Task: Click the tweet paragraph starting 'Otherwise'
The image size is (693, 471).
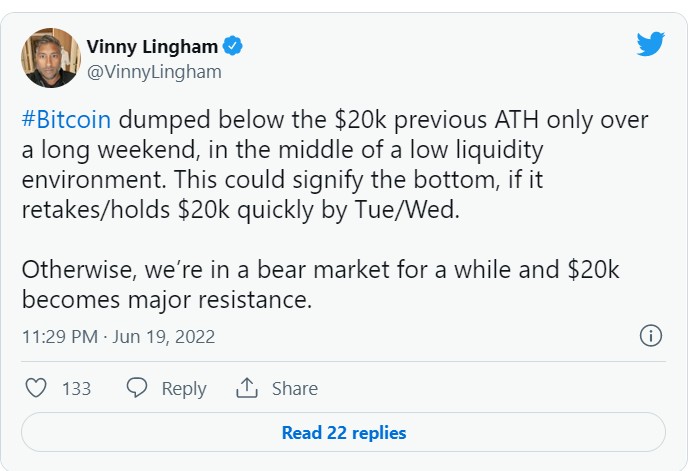Action: click(320, 285)
